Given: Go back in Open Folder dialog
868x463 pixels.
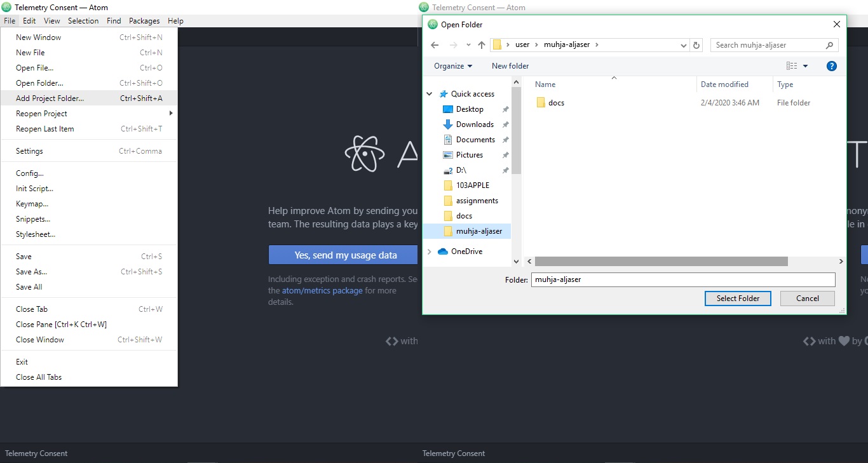Looking at the screenshot, I should (435, 45).
